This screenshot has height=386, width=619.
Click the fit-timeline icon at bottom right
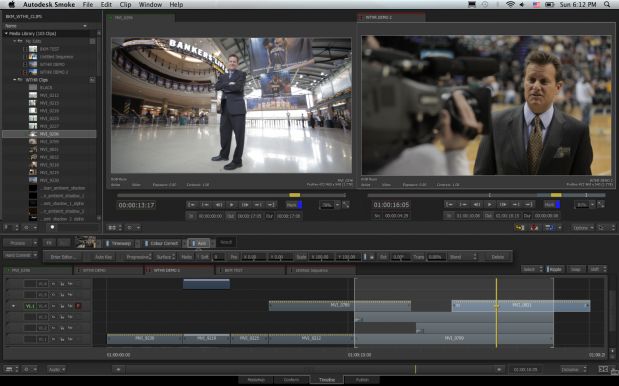click(x=603, y=369)
